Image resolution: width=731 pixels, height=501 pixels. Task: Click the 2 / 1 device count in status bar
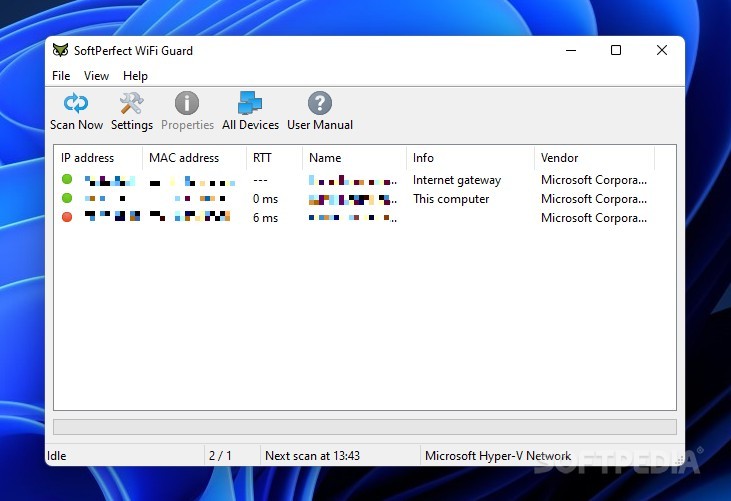pos(220,456)
